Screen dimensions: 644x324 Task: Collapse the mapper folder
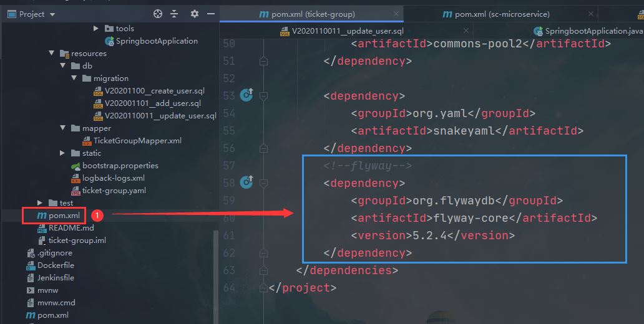coord(62,128)
